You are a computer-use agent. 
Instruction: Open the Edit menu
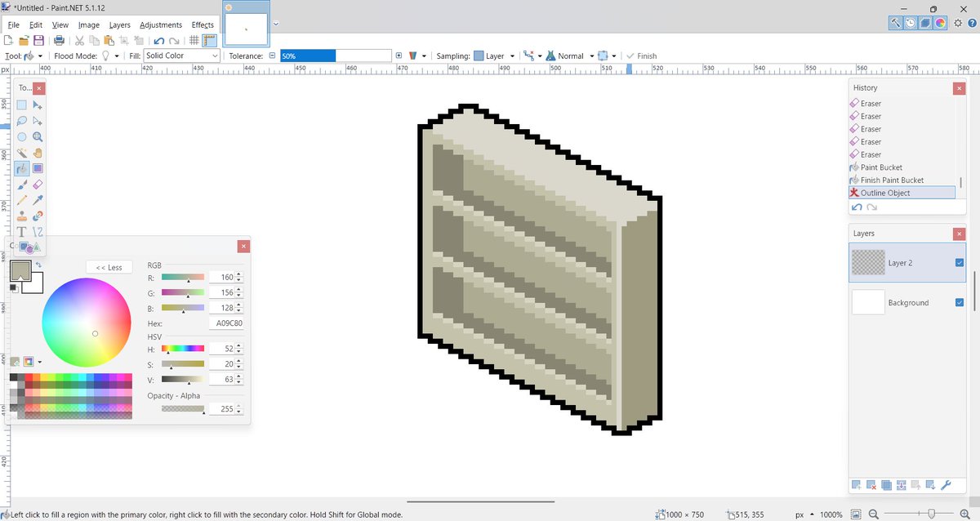36,24
